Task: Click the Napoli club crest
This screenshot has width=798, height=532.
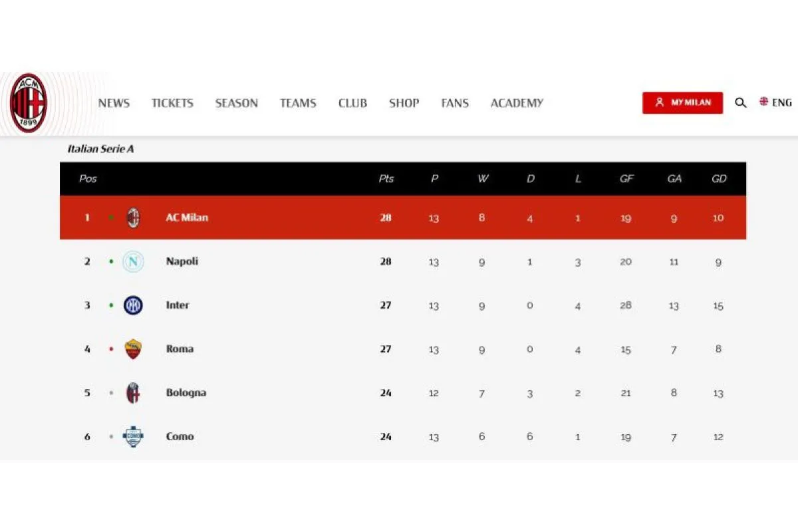Action: (133, 262)
